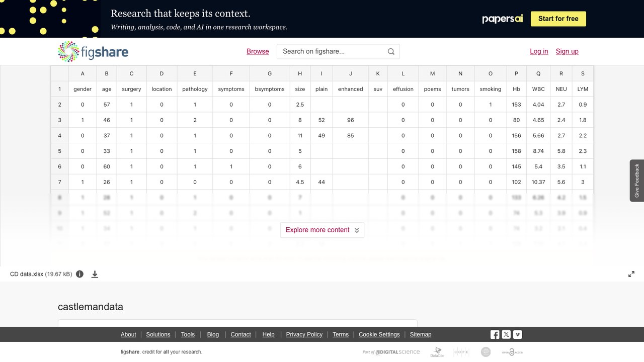Select the "gender" header cell
The width and height of the screenshot is (644, 362).
pos(83,89)
